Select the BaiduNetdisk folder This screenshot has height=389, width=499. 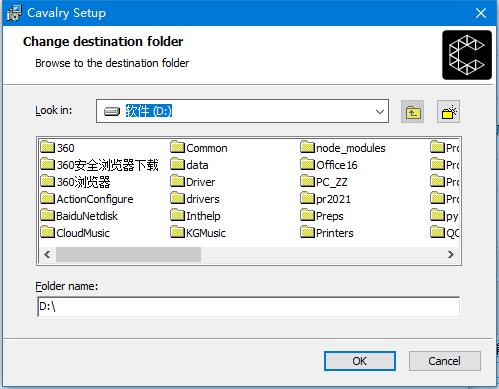click(x=79, y=216)
